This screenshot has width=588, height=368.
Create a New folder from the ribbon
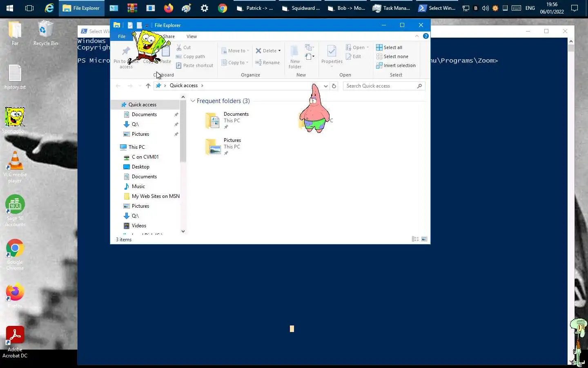coord(295,57)
